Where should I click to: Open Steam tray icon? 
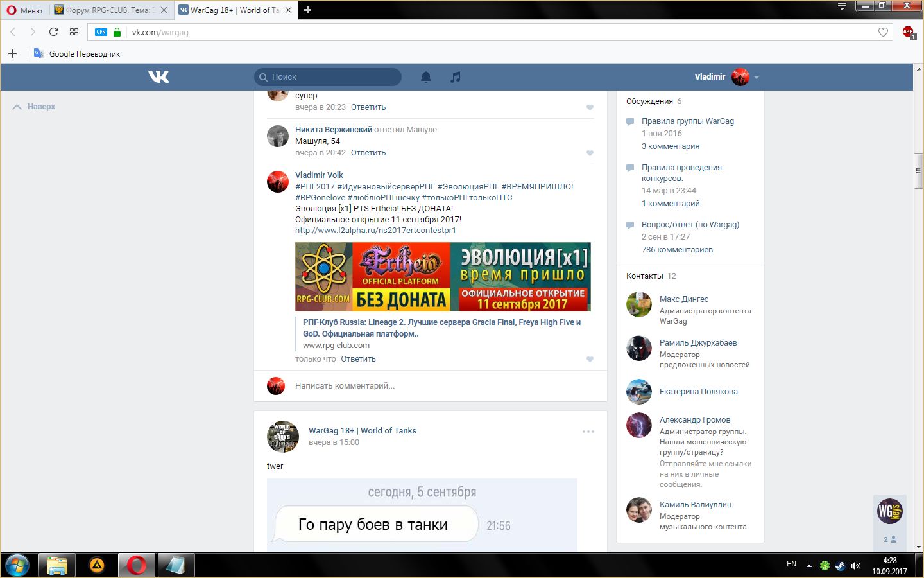click(840, 566)
